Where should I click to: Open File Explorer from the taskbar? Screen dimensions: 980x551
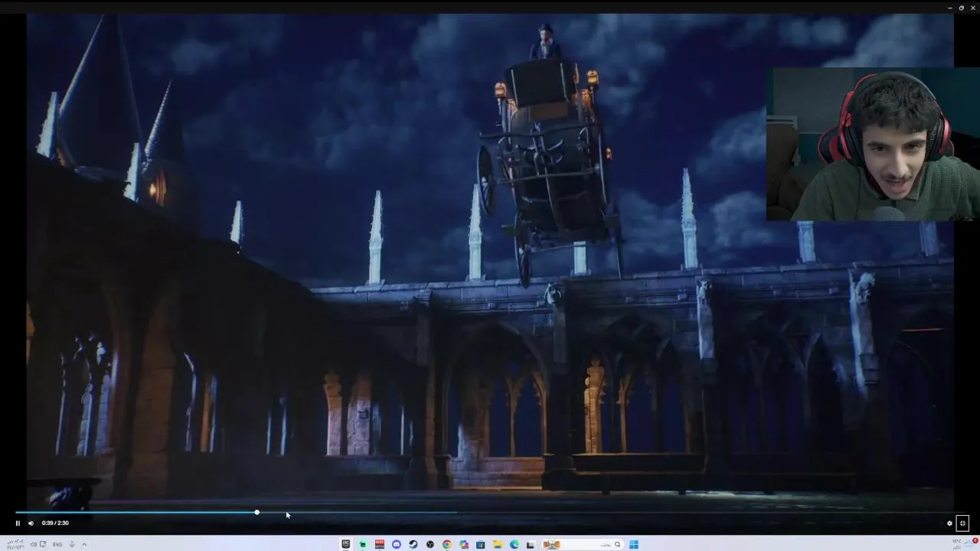click(x=498, y=544)
